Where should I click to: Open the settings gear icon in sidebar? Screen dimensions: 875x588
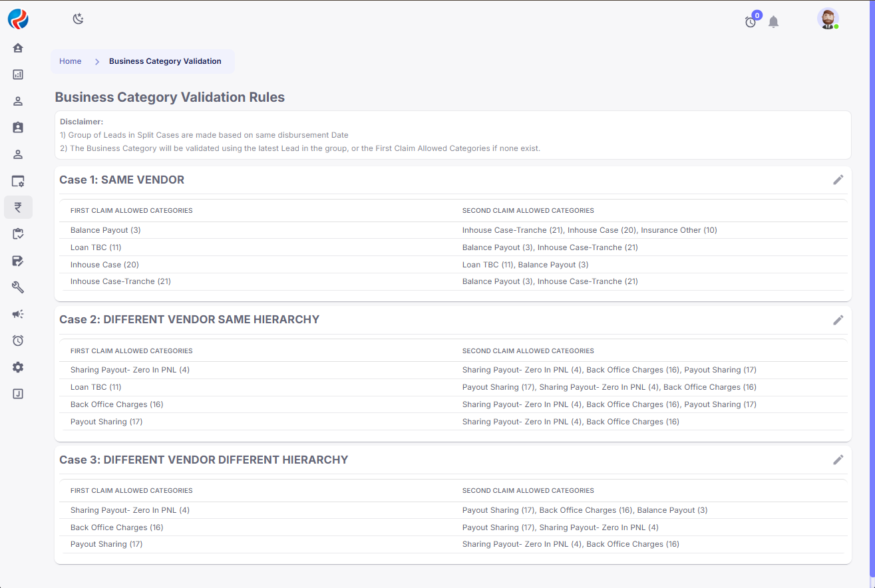tap(18, 367)
